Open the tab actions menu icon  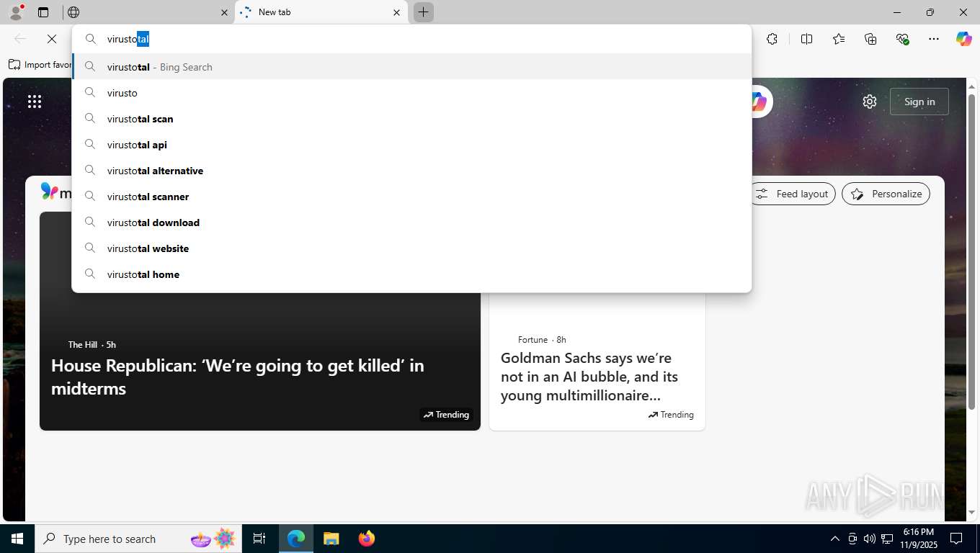(x=43, y=12)
